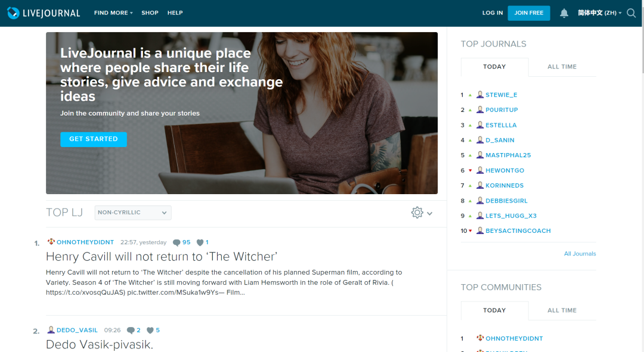The image size is (644, 352).
Task: Open the SHOP menu item
Action: [x=150, y=13]
